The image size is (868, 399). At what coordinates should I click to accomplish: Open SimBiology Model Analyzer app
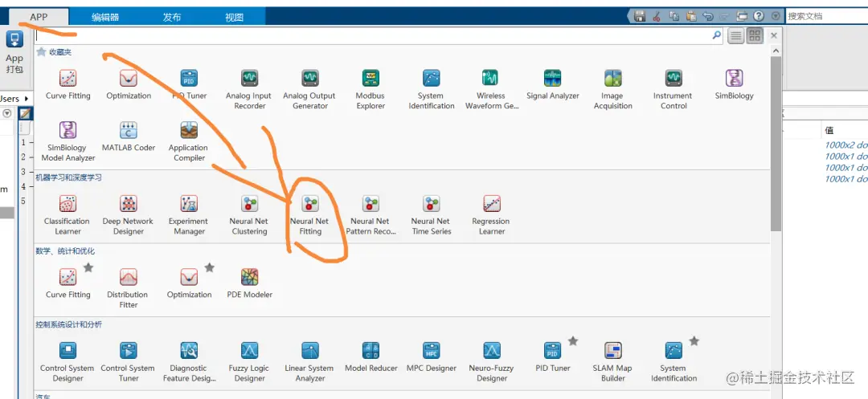68,141
